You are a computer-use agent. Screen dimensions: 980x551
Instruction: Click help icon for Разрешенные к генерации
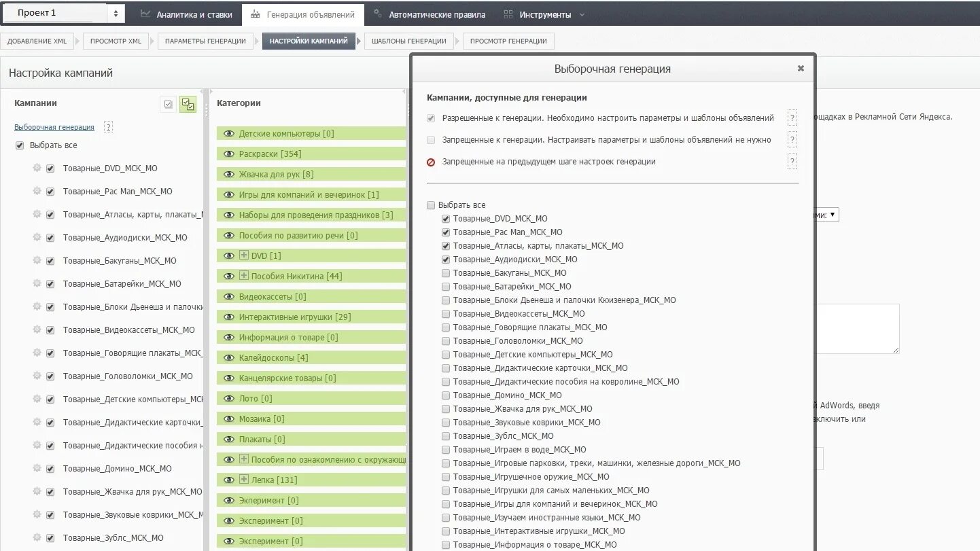(x=792, y=118)
